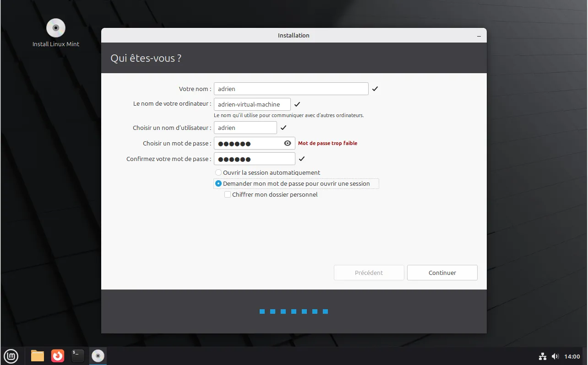Screen dimensions: 588x365
Task: Open the network status tray icon
Action: [x=543, y=356]
